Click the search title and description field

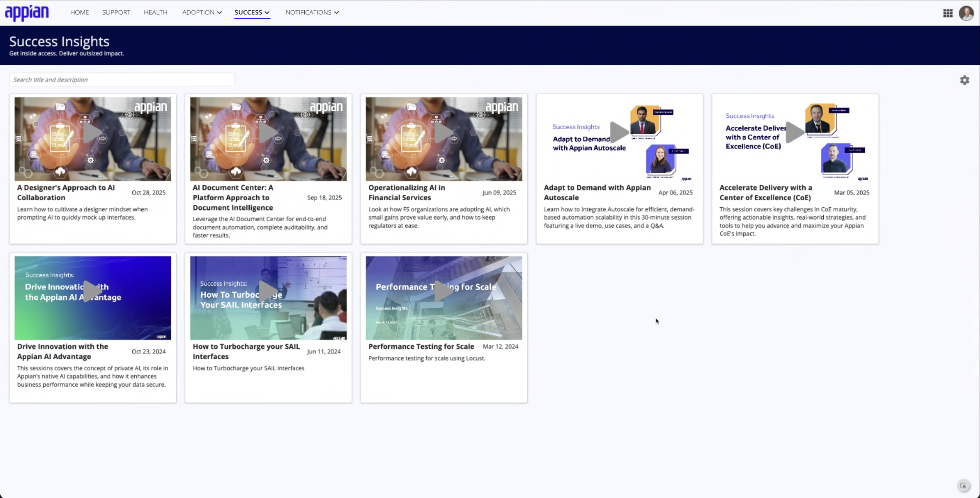(x=122, y=80)
